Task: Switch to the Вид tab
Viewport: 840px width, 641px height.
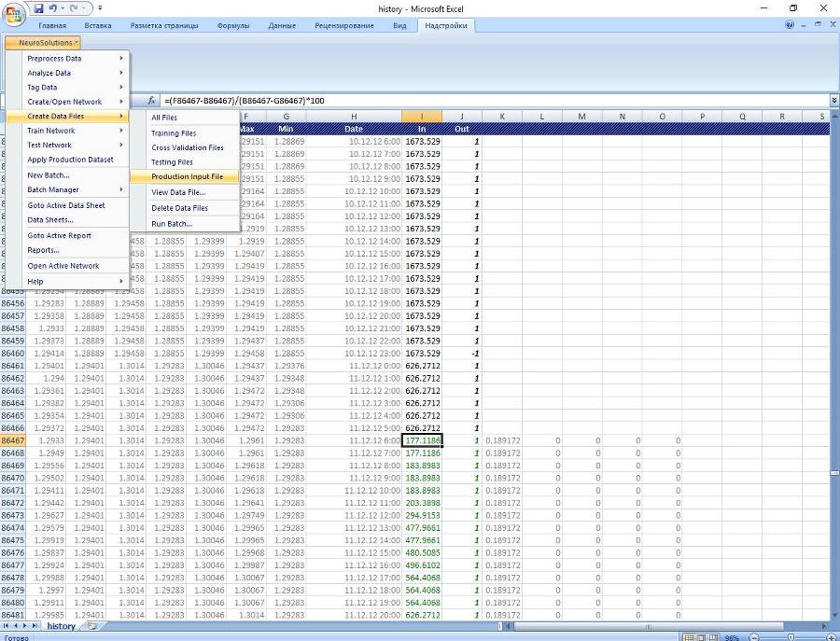Action: click(399, 25)
